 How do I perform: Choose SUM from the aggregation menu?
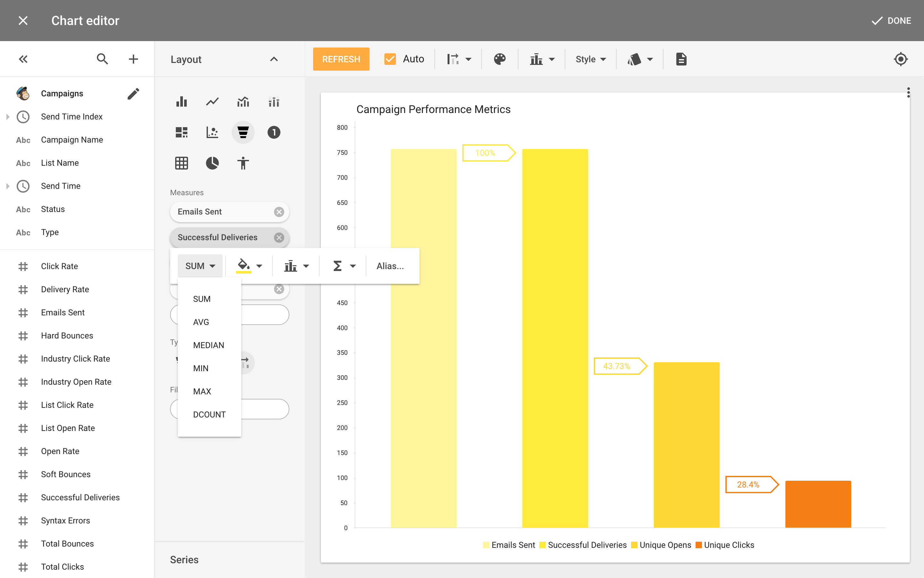pos(209,299)
